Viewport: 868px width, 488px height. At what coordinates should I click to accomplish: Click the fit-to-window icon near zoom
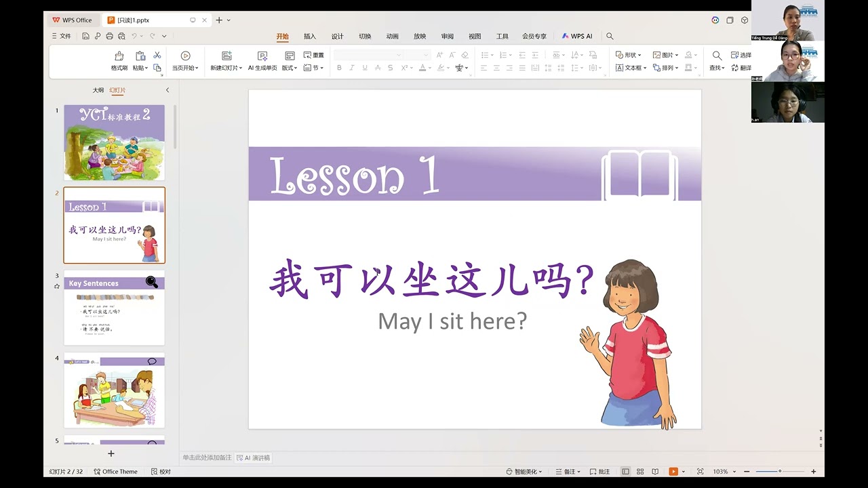click(x=700, y=471)
